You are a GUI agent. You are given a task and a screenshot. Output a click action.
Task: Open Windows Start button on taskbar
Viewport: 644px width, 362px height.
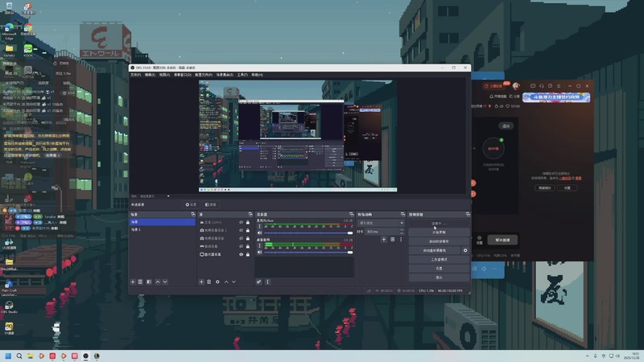8,356
